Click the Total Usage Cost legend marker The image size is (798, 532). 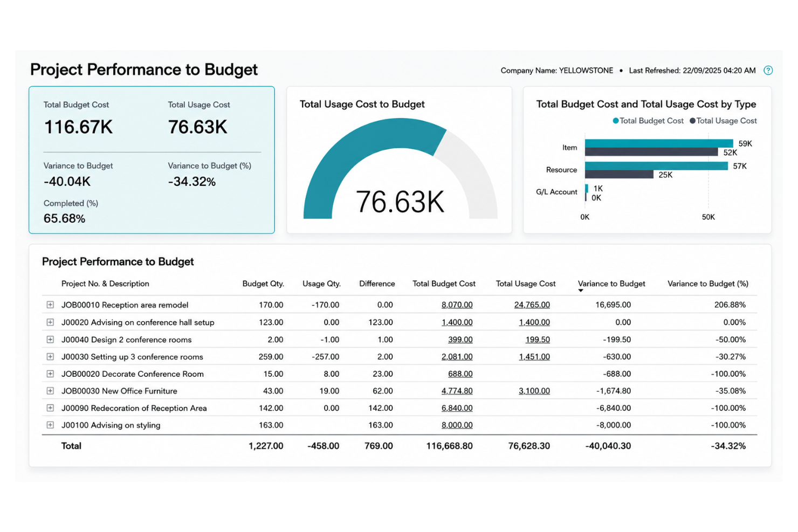pos(692,121)
